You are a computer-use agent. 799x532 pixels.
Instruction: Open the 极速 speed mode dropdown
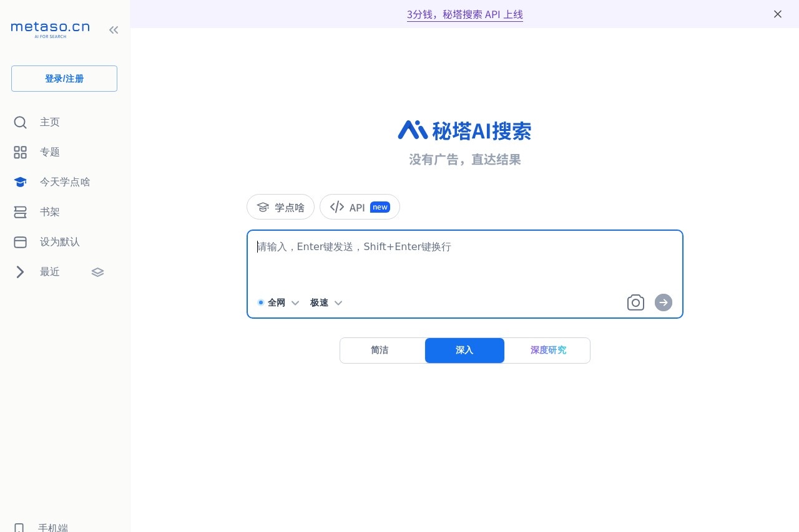[326, 302]
